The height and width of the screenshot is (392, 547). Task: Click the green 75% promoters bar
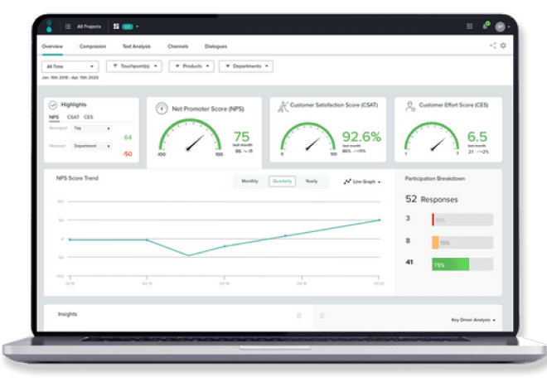click(450, 264)
